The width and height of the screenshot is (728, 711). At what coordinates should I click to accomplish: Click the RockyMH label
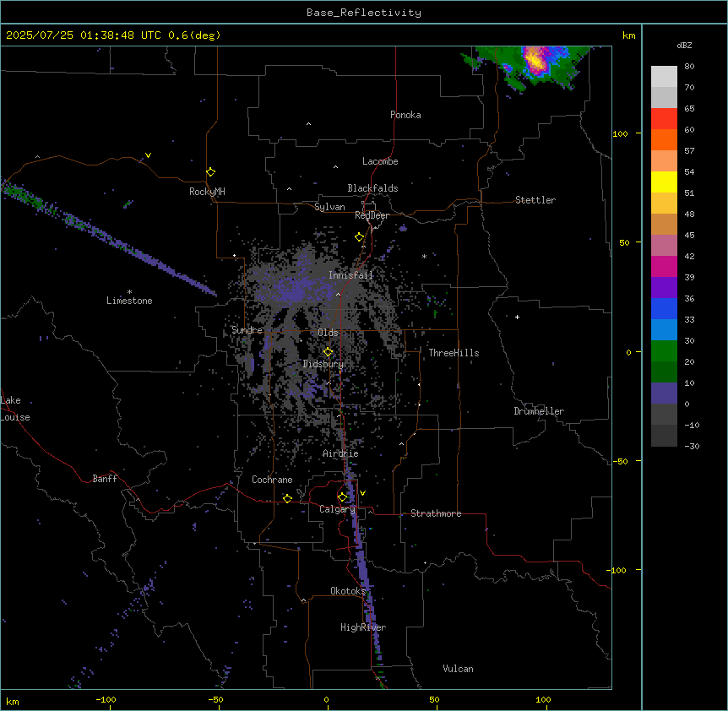[207, 192]
